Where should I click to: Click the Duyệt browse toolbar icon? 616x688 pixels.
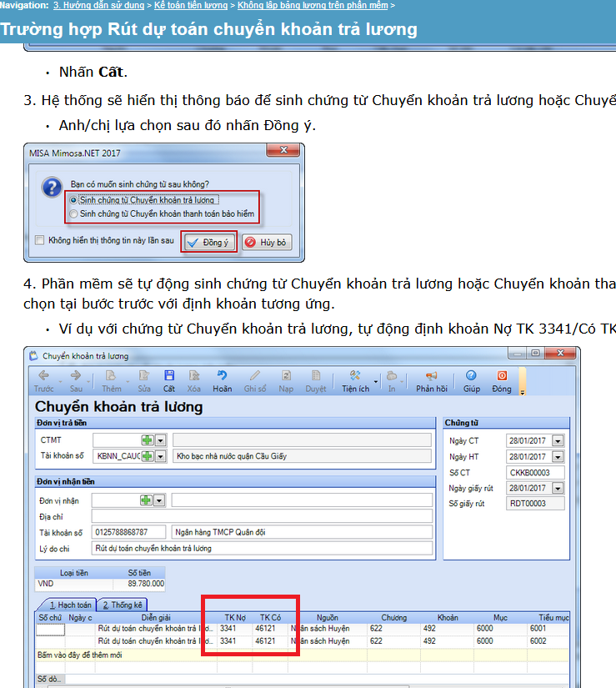pos(316,375)
